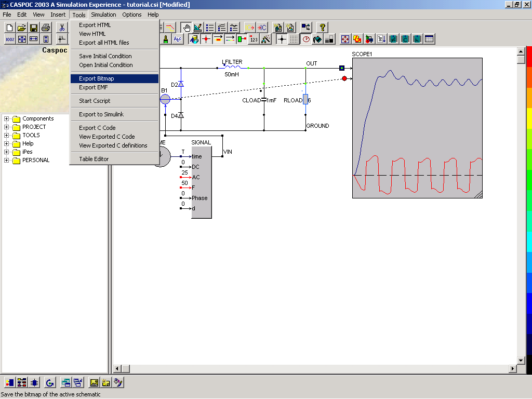Toggle the crosshair cursor toolbar button
Image resolution: width=532 pixels, height=399 pixels.
[282, 39]
